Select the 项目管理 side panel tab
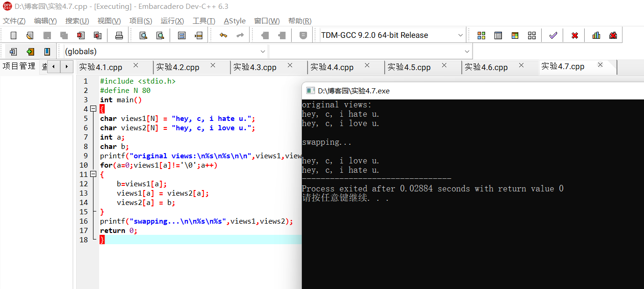The width and height of the screenshot is (644, 289). (19, 66)
